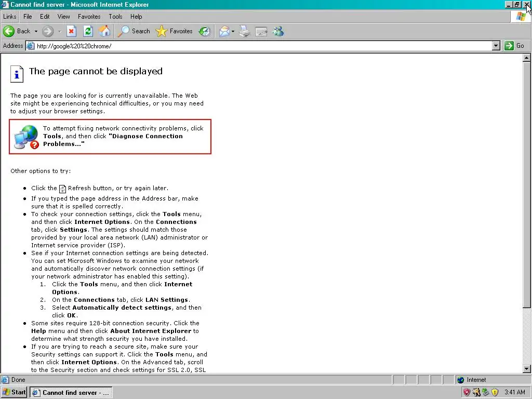This screenshot has width=532, height=399.
Task: Click the Print printer icon
Action: pos(244,31)
